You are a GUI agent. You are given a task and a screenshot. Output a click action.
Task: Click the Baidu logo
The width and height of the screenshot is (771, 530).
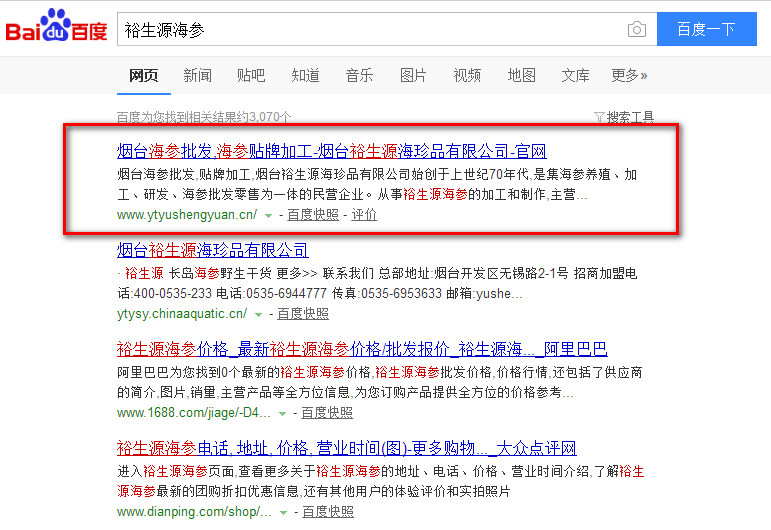(57, 28)
